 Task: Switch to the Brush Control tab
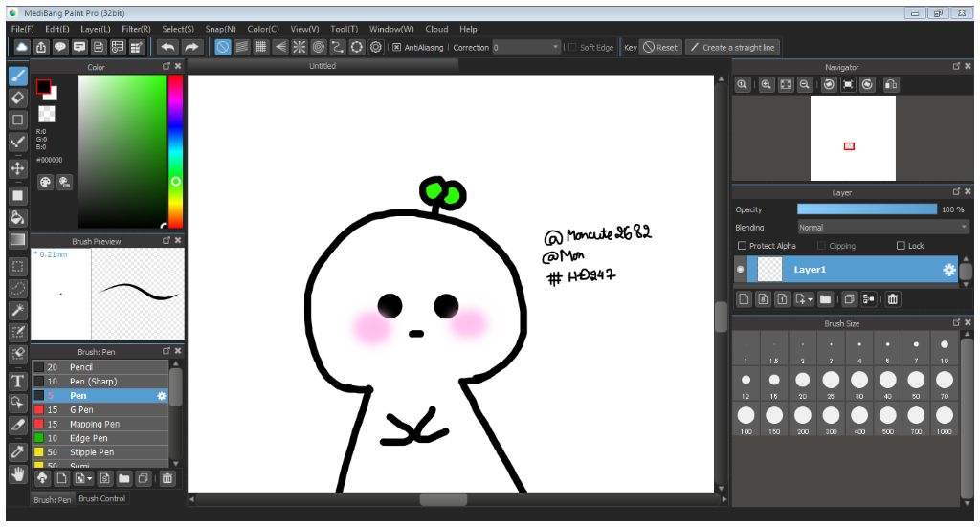[x=101, y=499]
